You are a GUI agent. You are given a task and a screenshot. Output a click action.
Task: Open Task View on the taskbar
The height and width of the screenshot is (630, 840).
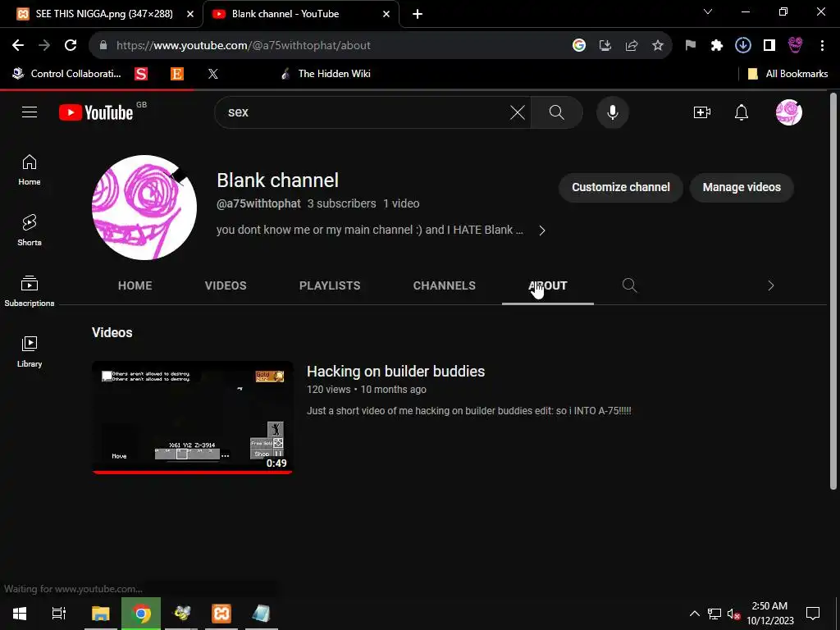(59, 614)
